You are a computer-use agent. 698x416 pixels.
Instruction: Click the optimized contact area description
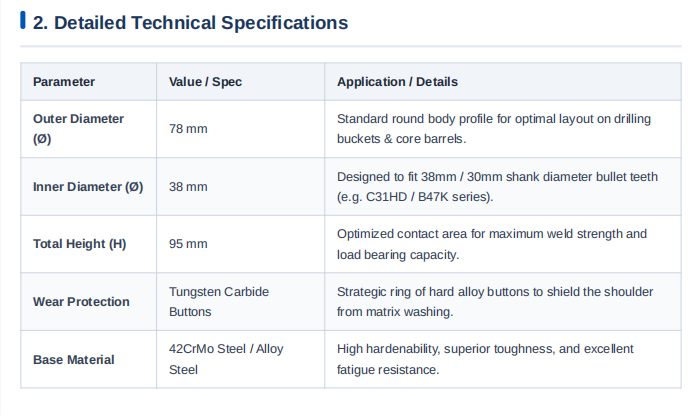point(492,244)
